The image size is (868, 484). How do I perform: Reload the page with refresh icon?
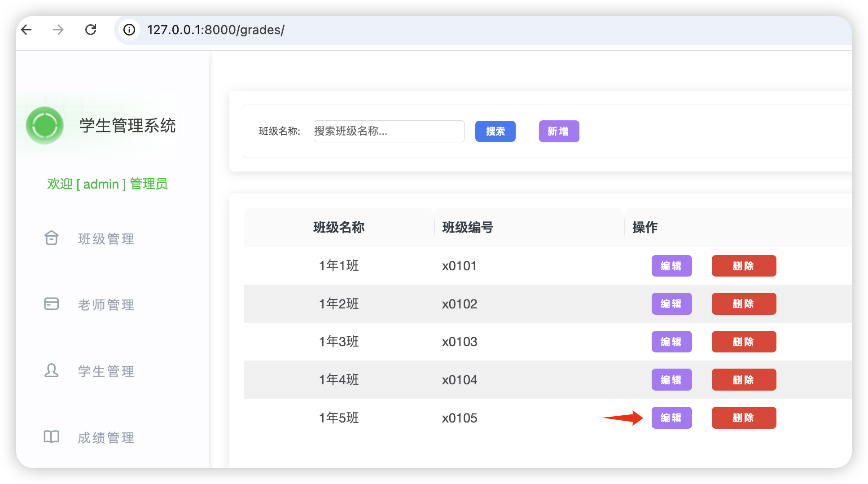pyautogui.click(x=91, y=30)
